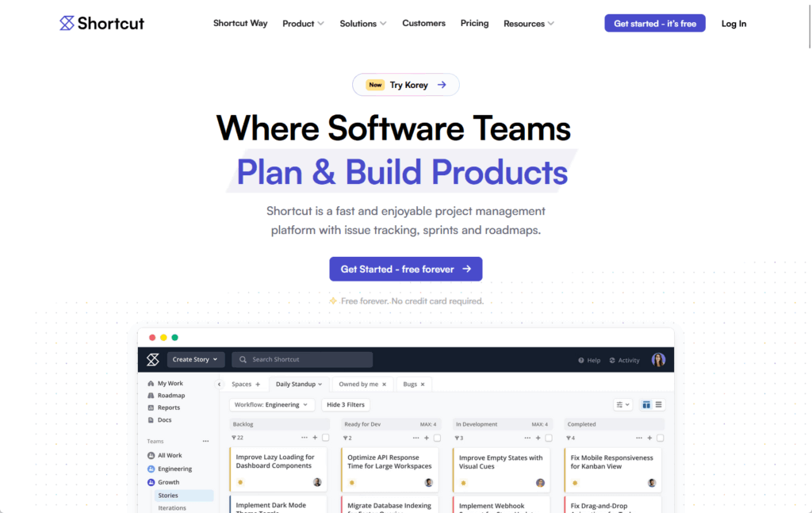Click the Log In link

(733, 24)
